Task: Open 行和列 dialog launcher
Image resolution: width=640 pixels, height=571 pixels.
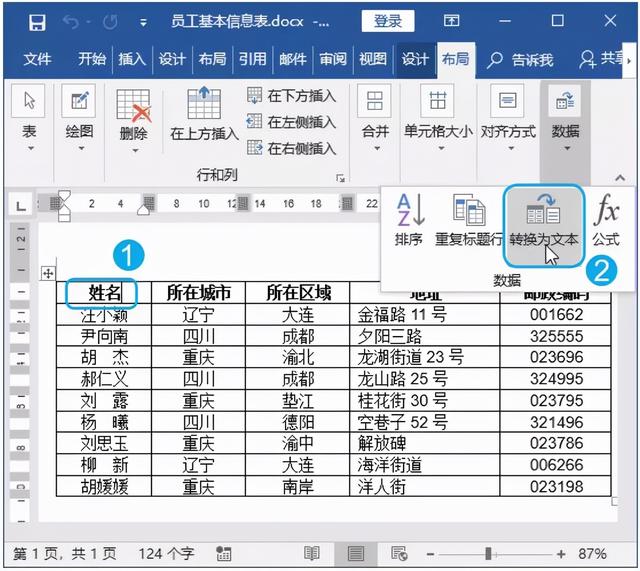Action: tap(340, 178)
